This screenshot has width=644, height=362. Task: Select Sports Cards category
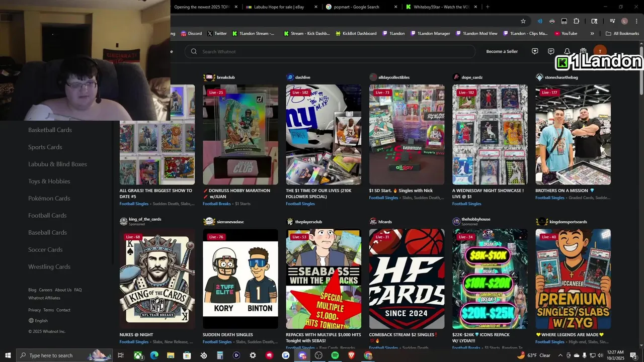point(45,147)
